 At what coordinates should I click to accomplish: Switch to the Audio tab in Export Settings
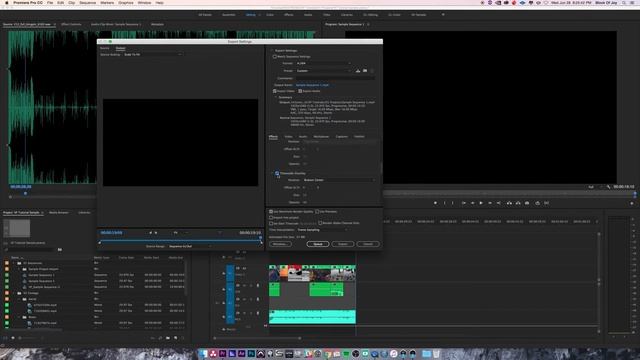point(303,137)
